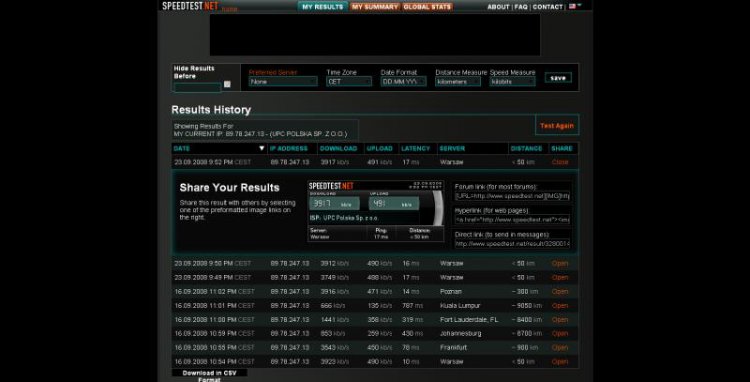Click the 'Results History' heading
Screen dimensions: 750x382
[211, 110]
